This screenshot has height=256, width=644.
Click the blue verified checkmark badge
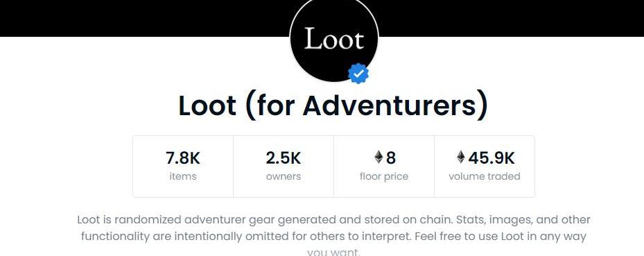point(358,74)
